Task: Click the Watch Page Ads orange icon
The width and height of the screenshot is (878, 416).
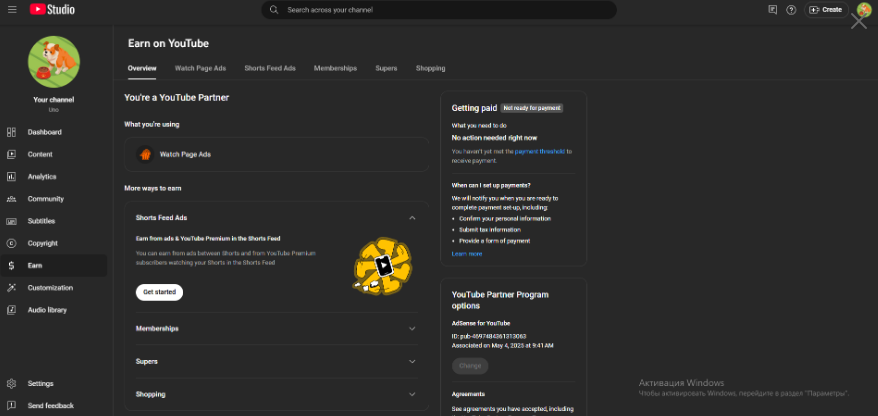Action: 145,155
